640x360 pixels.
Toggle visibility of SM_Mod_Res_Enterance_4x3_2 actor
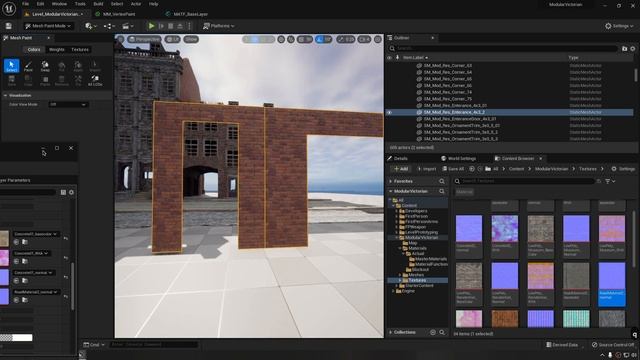pyautogui.click(x=389, y=112)
